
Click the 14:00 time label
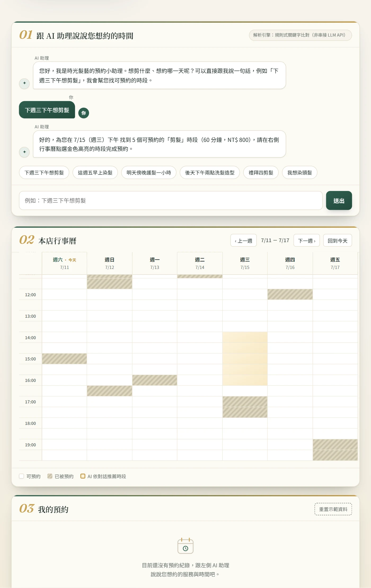pos(30,338)
